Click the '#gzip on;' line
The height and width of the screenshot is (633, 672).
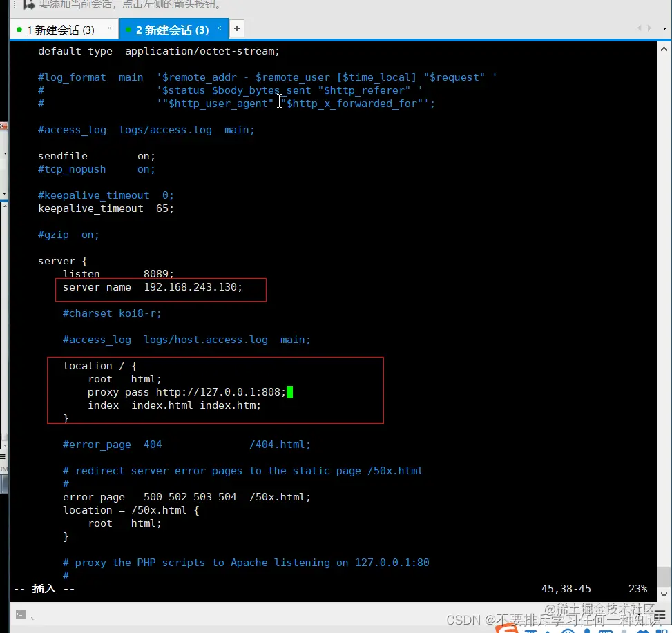pos(68,235)
